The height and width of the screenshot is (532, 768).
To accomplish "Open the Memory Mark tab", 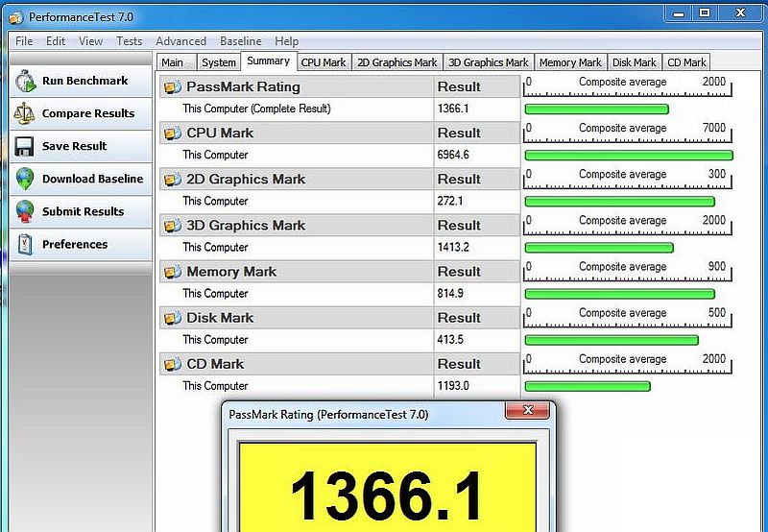I will point(570,62).
